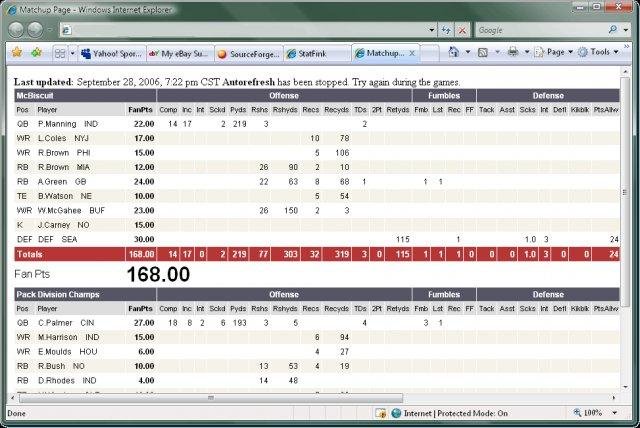Click the vertical scrollbar up arrow
Screen dimensions: 640x428
tap(625, 71)
